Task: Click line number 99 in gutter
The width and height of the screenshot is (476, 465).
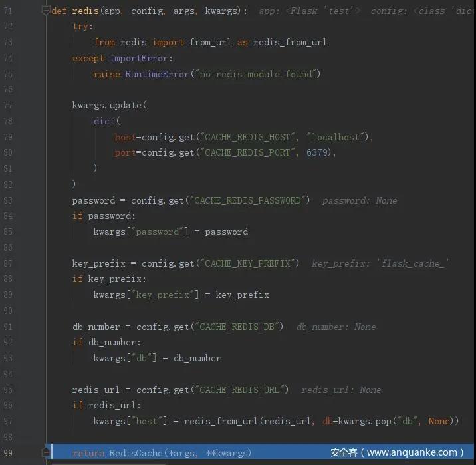Action: 8,453
